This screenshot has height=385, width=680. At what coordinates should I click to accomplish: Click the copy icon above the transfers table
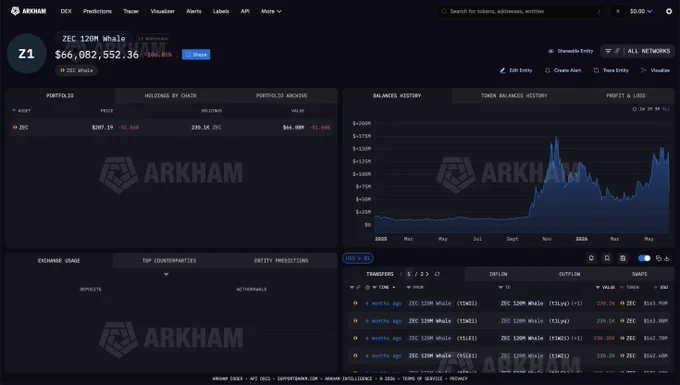point(658,258)
